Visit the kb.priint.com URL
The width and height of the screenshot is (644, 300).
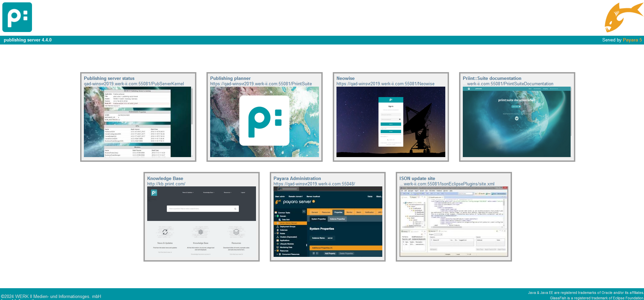click(x=166, y=184)
